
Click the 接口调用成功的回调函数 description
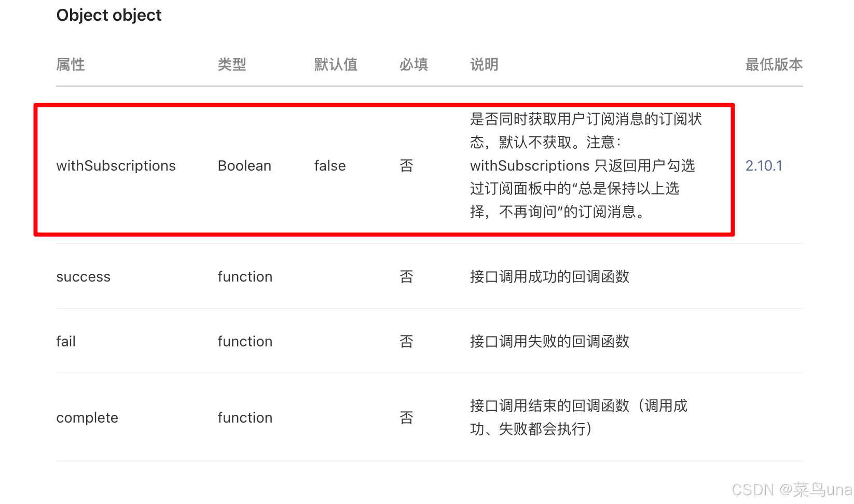pyautogui.click(x=549, y=276)
